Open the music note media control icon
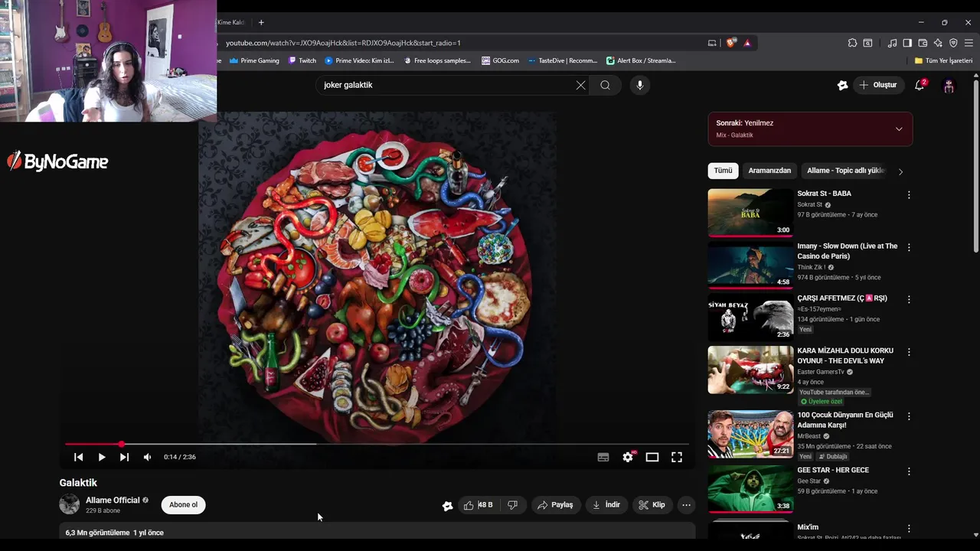The height and width of the screenshot is (551, 980). 892,43
